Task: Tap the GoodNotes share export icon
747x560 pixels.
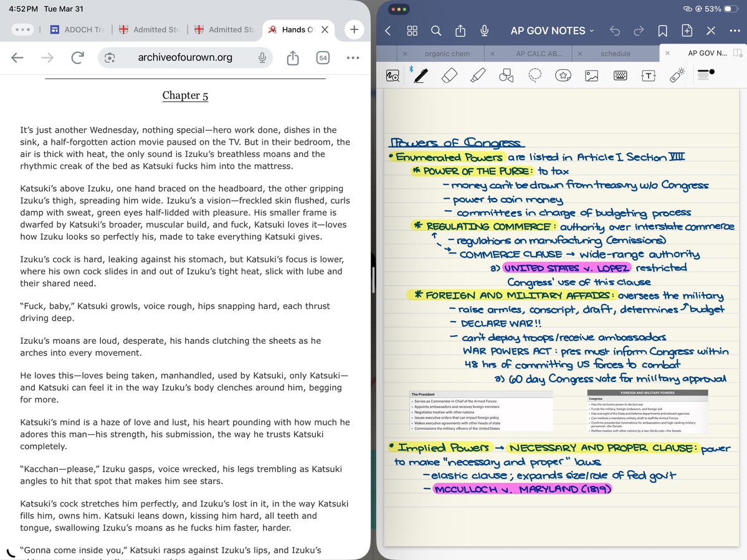Action: coord(460,31)
